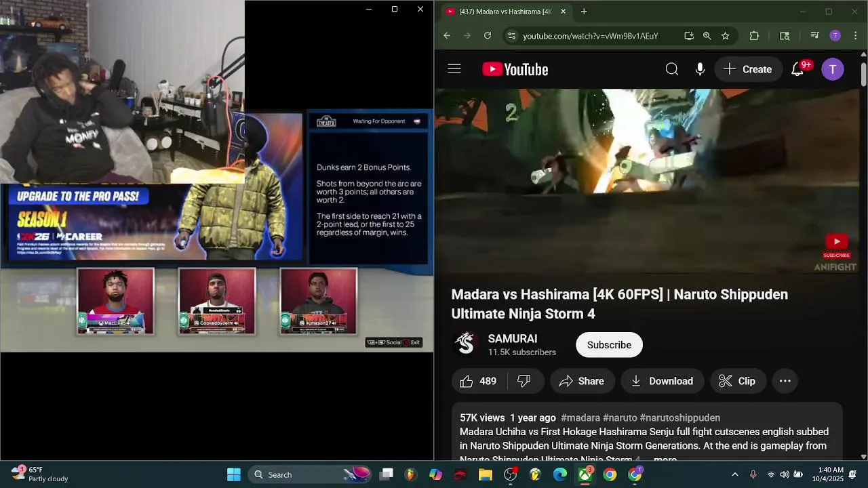This screenshot has width=868, height=488.
Task: Open the YouTube account avatar T
Action: tap(833, 69)
